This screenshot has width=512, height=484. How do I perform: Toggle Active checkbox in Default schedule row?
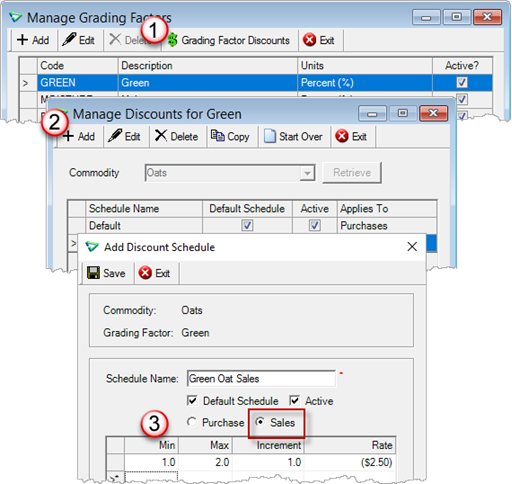click(315, 226)
